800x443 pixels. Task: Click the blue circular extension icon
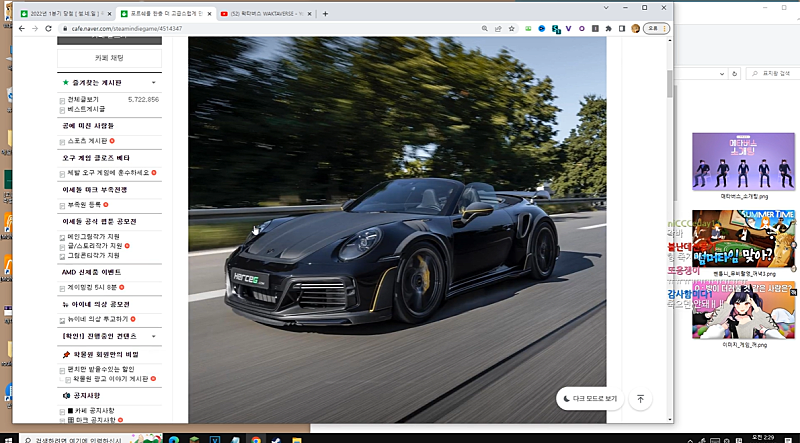tap(542, 29)
